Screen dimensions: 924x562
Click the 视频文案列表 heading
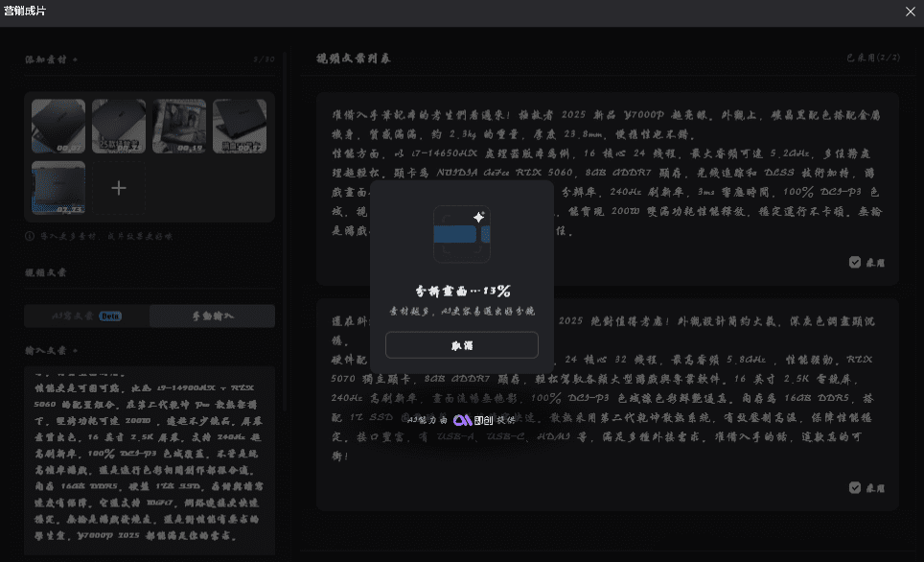(353, 59)
